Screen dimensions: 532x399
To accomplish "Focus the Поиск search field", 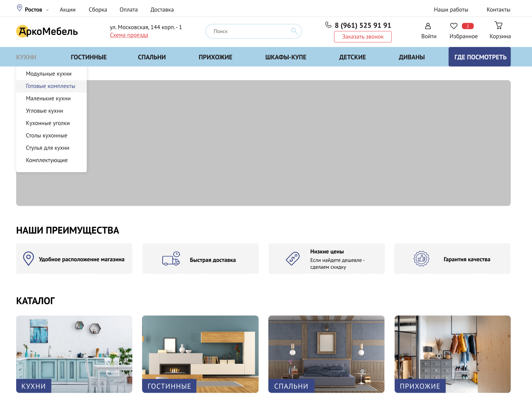I will [x=253, y=31].
